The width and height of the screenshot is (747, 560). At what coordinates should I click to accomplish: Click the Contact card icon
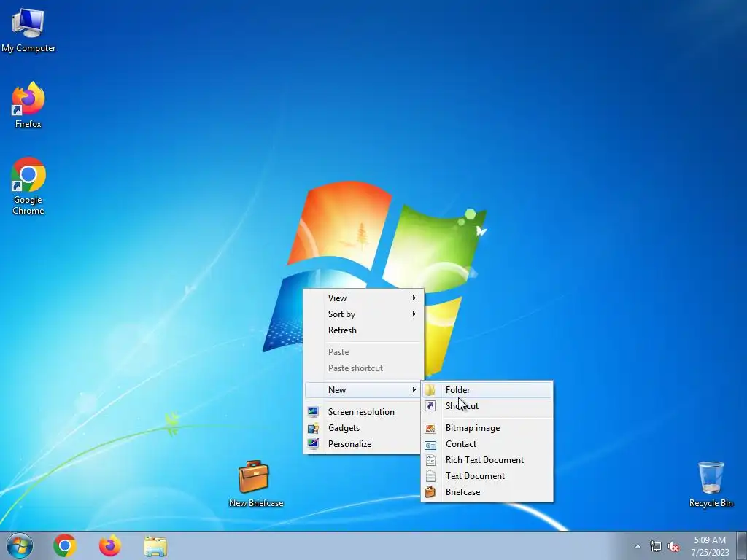coord(430,445)
